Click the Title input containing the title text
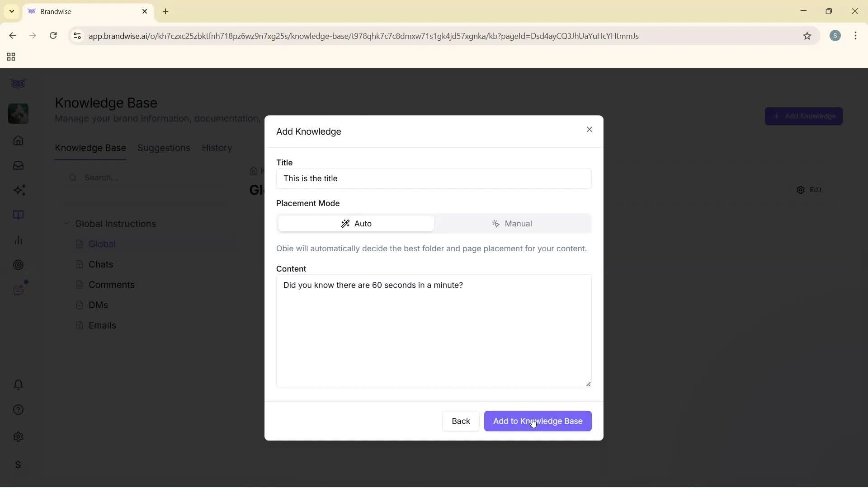The width and height of the screenshot is (868, 488). click(x=434, y=178)
